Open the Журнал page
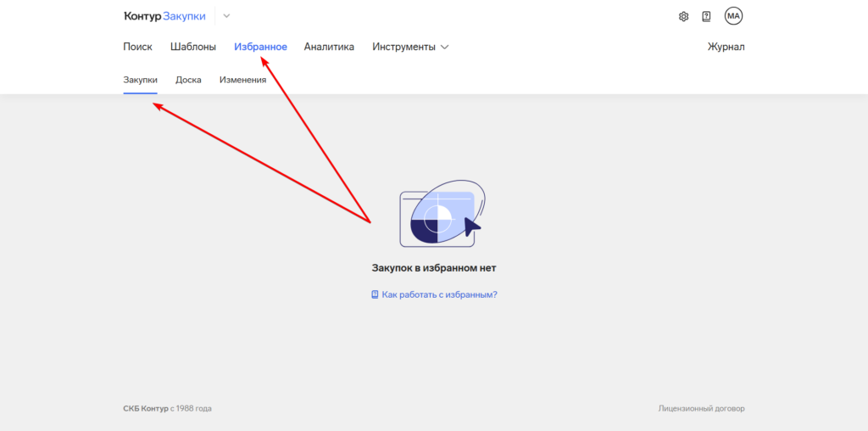This screenshot has width=868, height=431. [726, 47]
